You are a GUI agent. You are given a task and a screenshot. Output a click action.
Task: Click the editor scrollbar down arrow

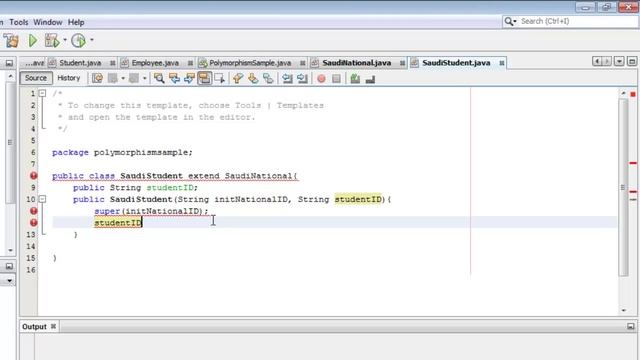tap(623, 310)
